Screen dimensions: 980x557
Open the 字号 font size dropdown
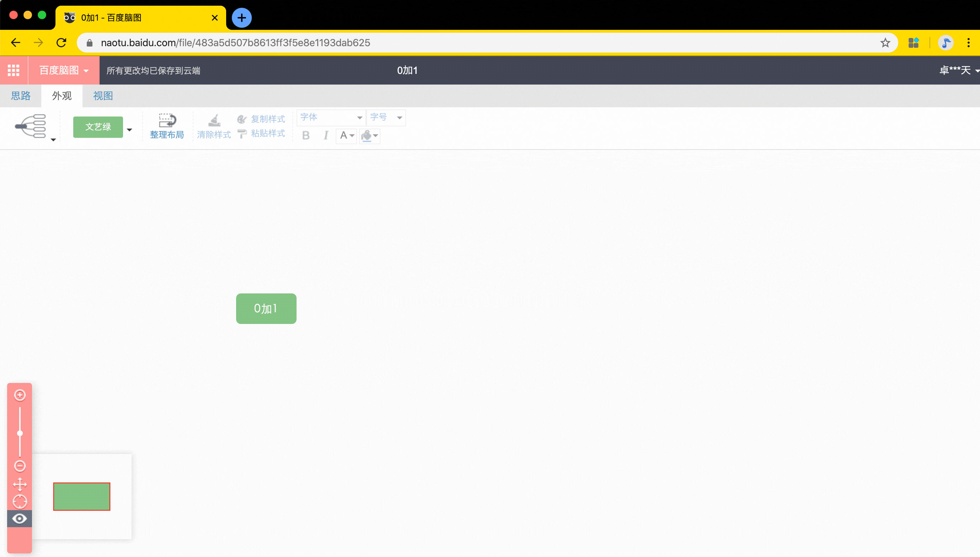click(x=386, y=118)
